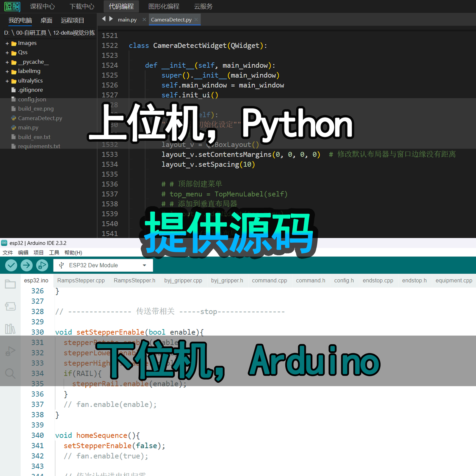
Task: Close the CameraDetect.py tab
Action: 196,20
